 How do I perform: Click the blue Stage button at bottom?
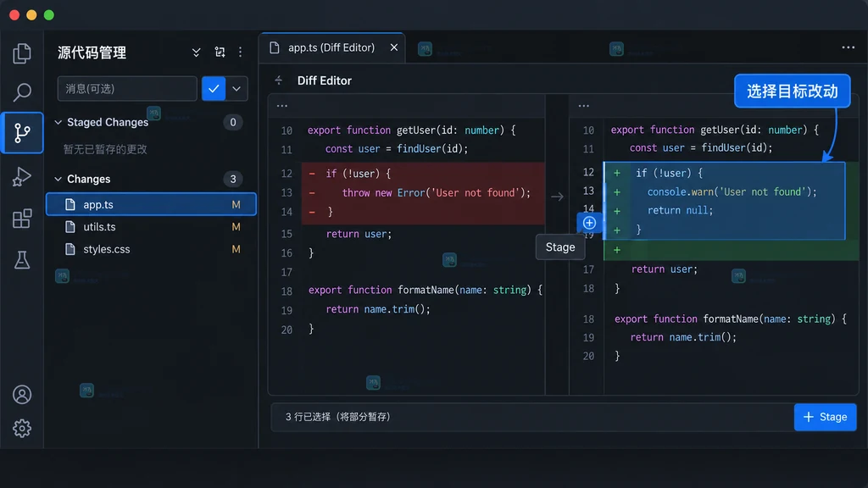click(825, 417)
